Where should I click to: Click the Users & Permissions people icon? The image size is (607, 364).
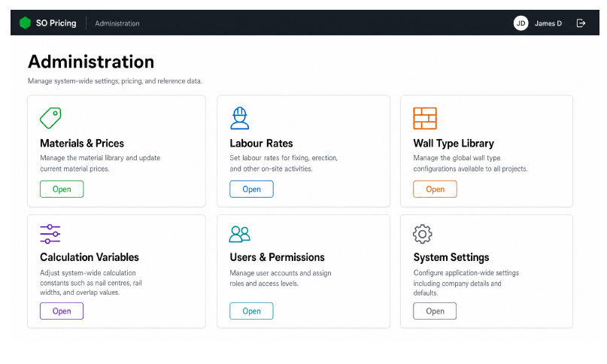pyautogui.click(x=240, y=234)
